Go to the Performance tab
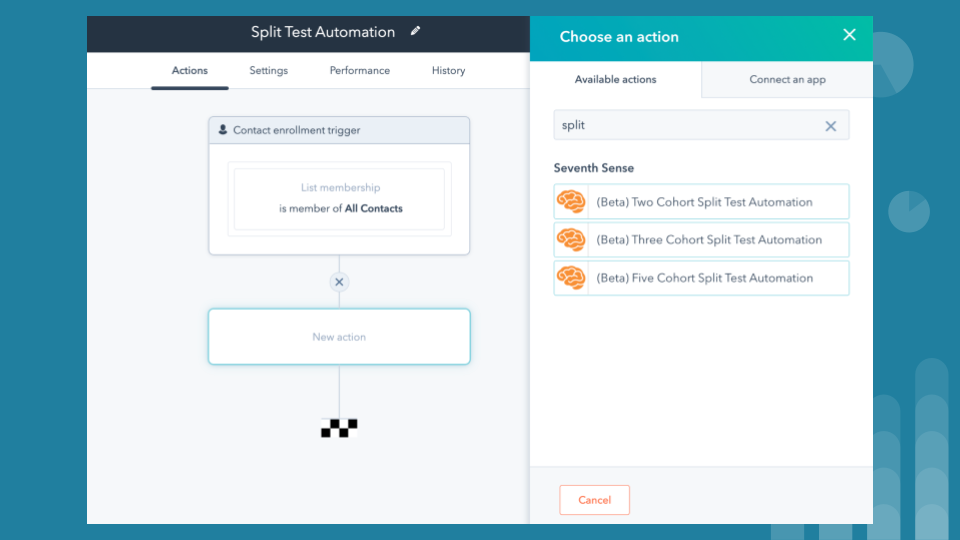The image size is (960, 540). [x=360, y=71]
